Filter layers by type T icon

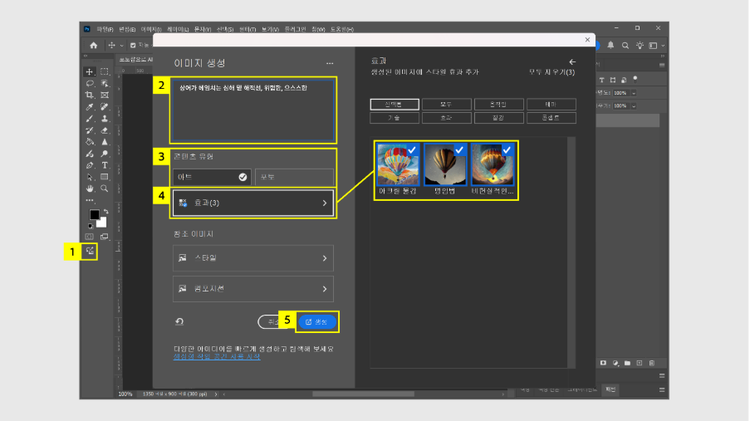[x=602, y=80]
